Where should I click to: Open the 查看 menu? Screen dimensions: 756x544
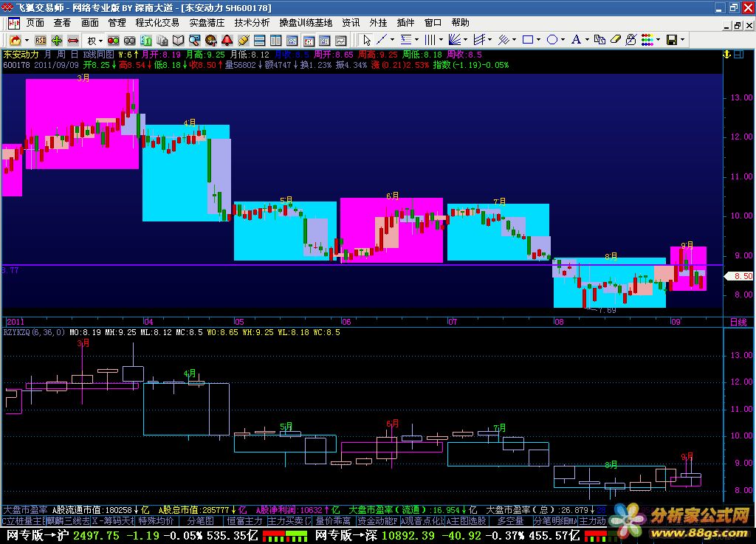[x=62, y=23]
